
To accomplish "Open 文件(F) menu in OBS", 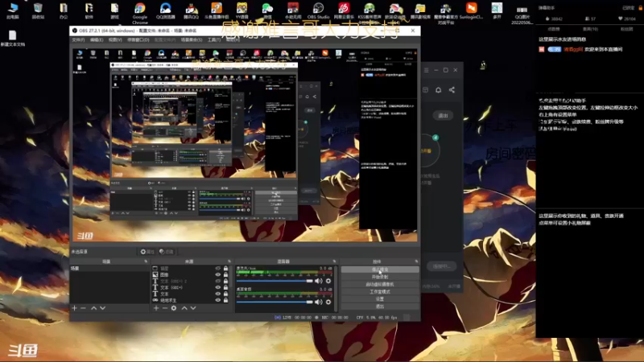I will (78, 39).
